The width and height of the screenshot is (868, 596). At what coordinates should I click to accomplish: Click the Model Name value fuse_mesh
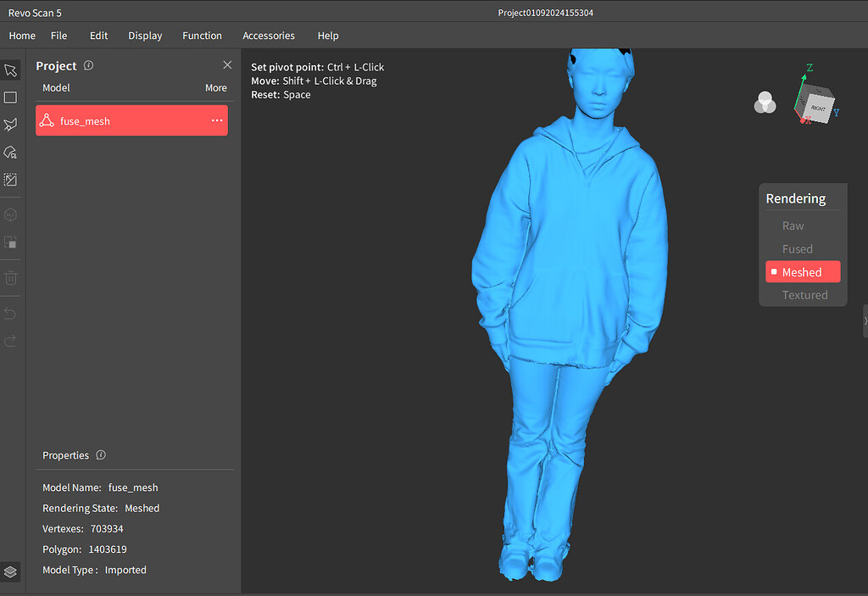coord(133,487)
